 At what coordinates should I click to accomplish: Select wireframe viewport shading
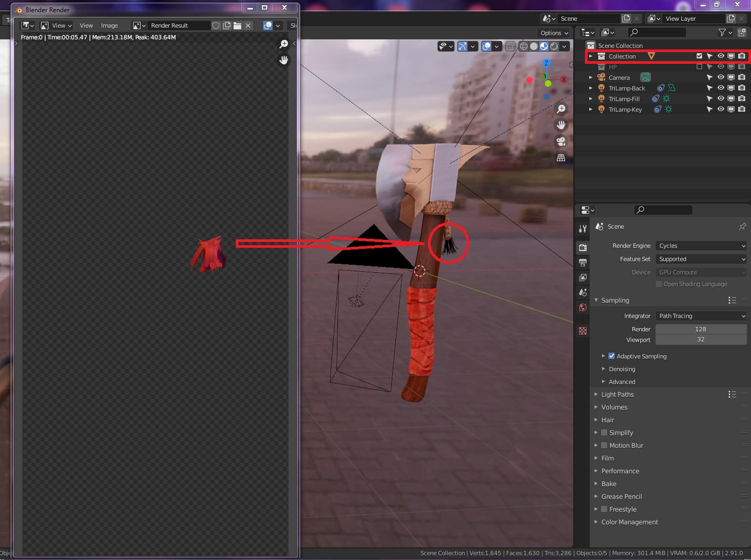point(524,46)
